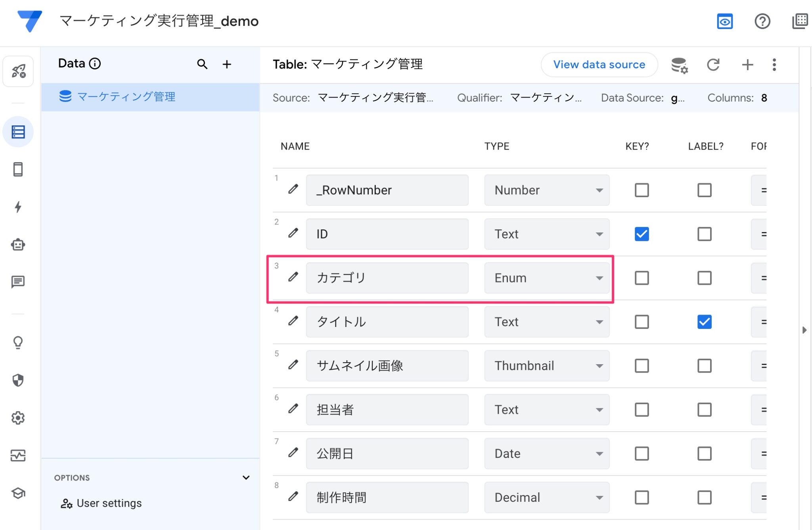Disable LABEL? checkbox for タイトル column
Image resolution: width=812 pixels, height=530 pixels.
704,322
